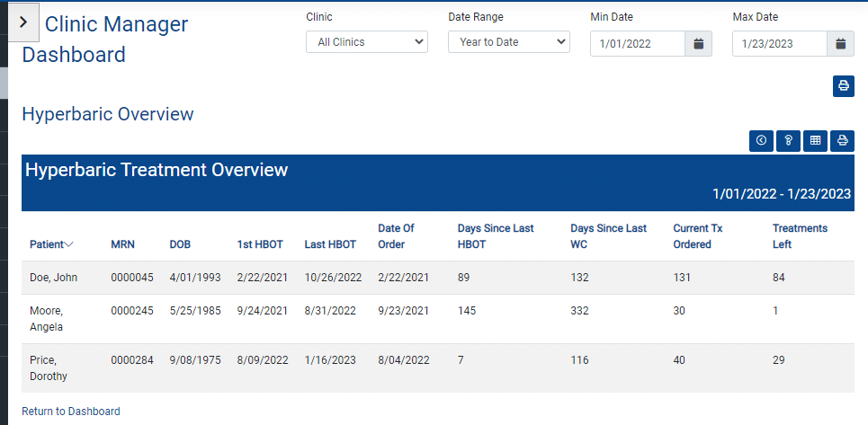Viewport: 868px width, 425px height.
Task: Expand the sidebar with the chevron button
Action: click(x=23, y=22)
